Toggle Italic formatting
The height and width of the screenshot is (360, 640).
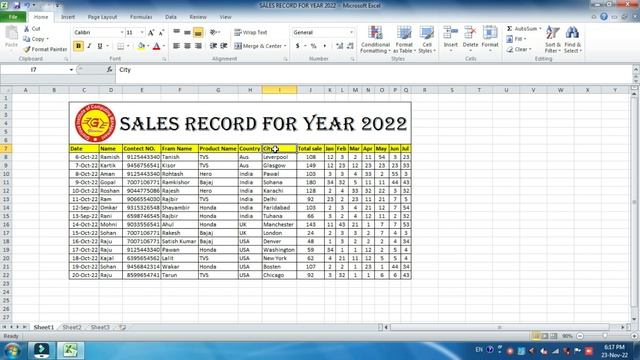(89, 46)
